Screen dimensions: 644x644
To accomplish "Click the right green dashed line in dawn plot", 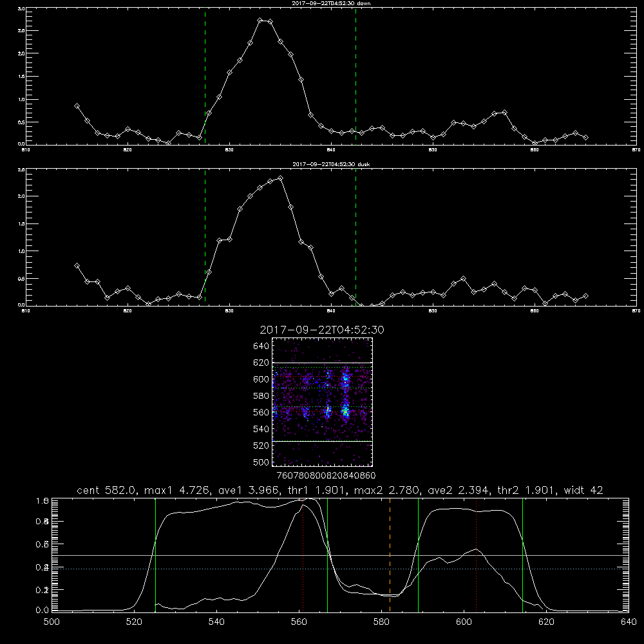I will 355,76.
